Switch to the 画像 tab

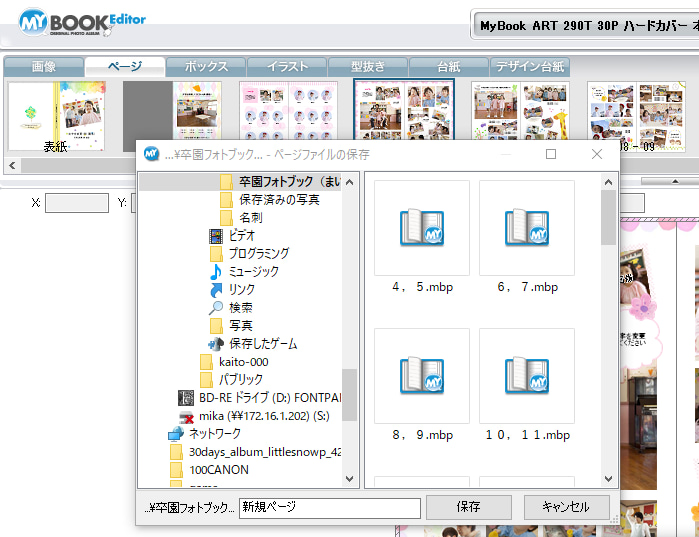44,67
